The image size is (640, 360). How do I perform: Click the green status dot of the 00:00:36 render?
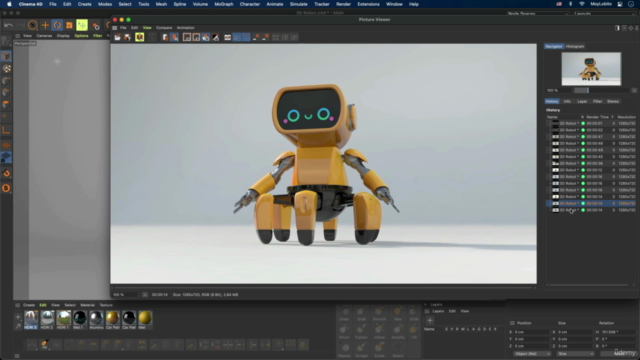point(583,163)
